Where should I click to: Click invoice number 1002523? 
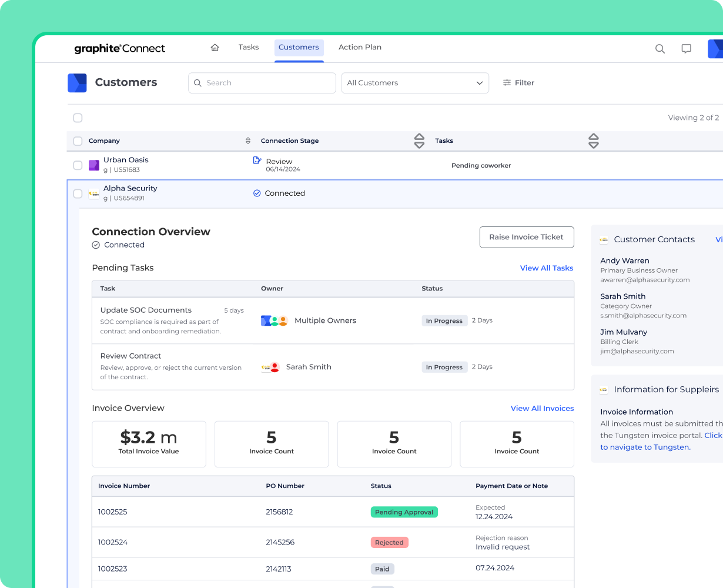coord(113,569)
